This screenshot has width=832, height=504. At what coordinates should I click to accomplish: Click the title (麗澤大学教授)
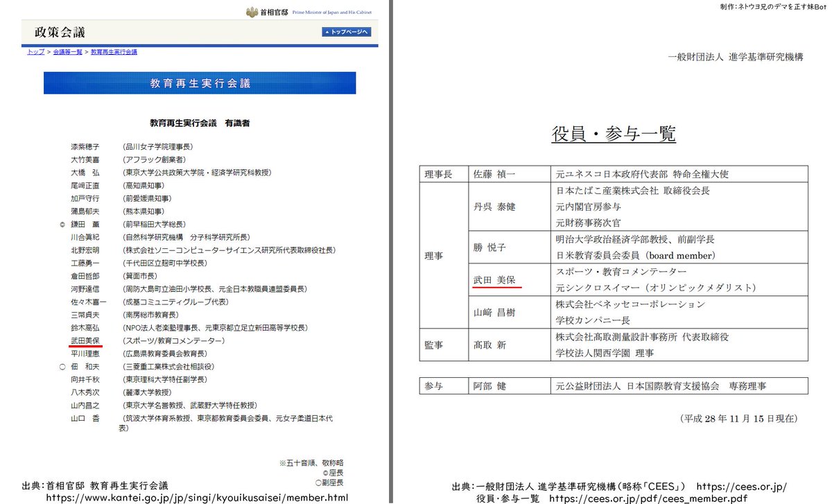click(x=146, y=392)
